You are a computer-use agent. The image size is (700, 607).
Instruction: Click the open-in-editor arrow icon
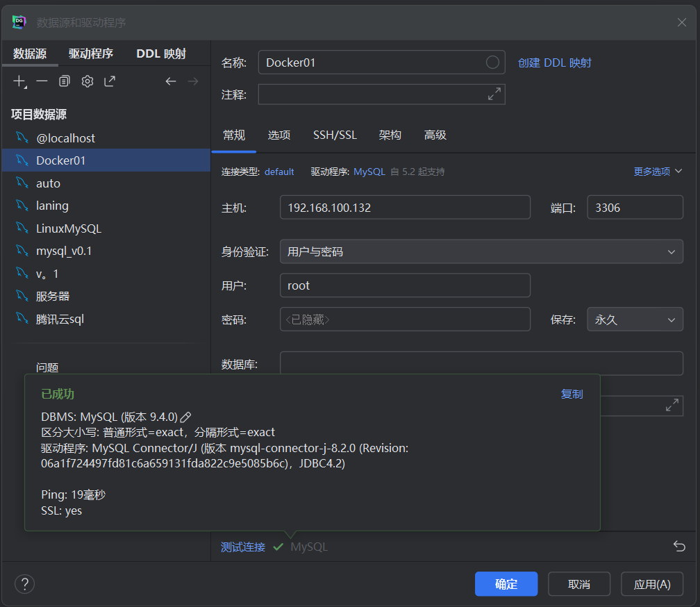point(110,81)
